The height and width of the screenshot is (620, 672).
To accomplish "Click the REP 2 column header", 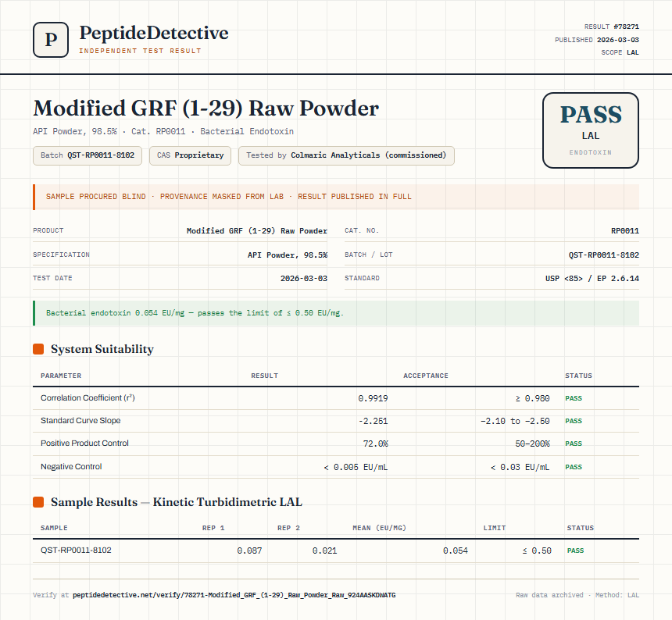I will (288, 528).
